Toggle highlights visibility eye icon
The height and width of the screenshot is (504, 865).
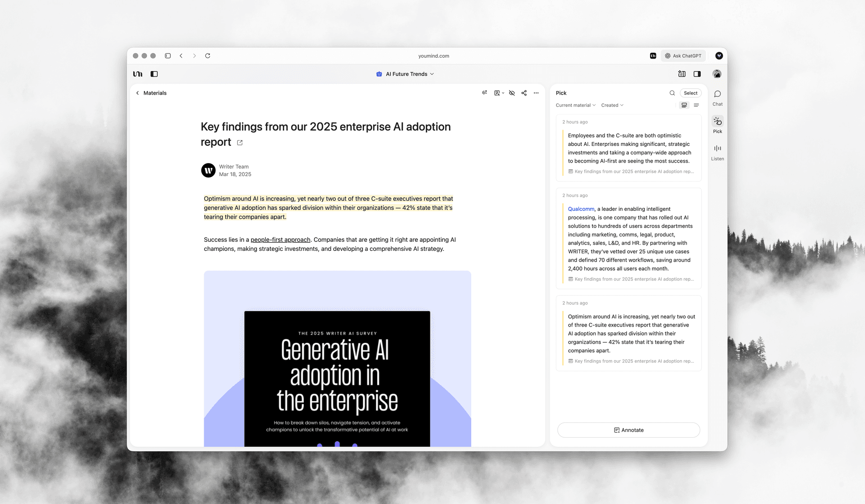pos(512,93)
